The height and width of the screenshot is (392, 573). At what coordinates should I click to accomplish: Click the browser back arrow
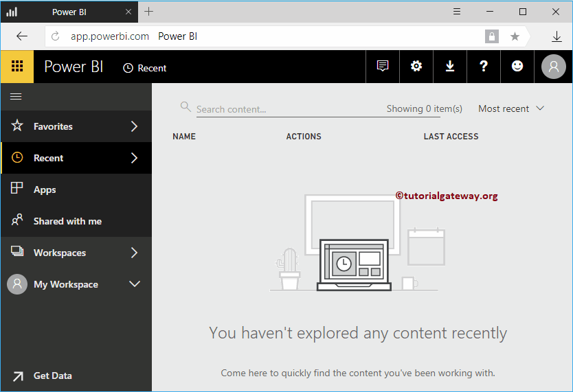(x=22, y=36)
